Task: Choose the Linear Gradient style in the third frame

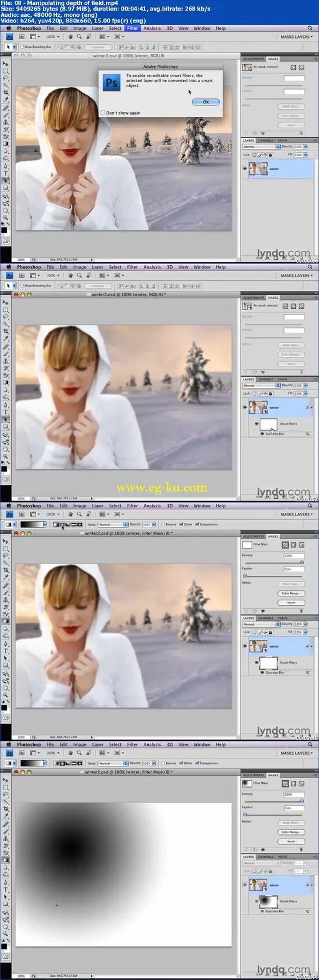Action: click(x=55, y=524)
